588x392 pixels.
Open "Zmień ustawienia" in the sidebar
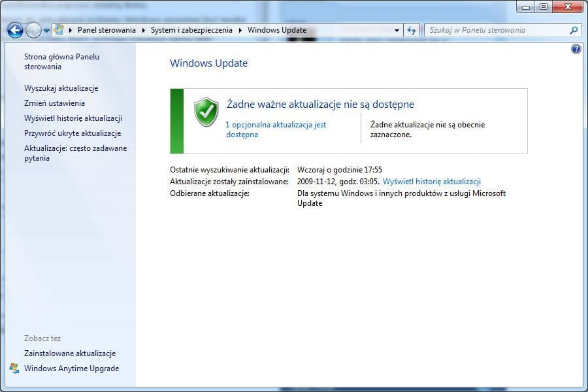[x=54, y=103]
